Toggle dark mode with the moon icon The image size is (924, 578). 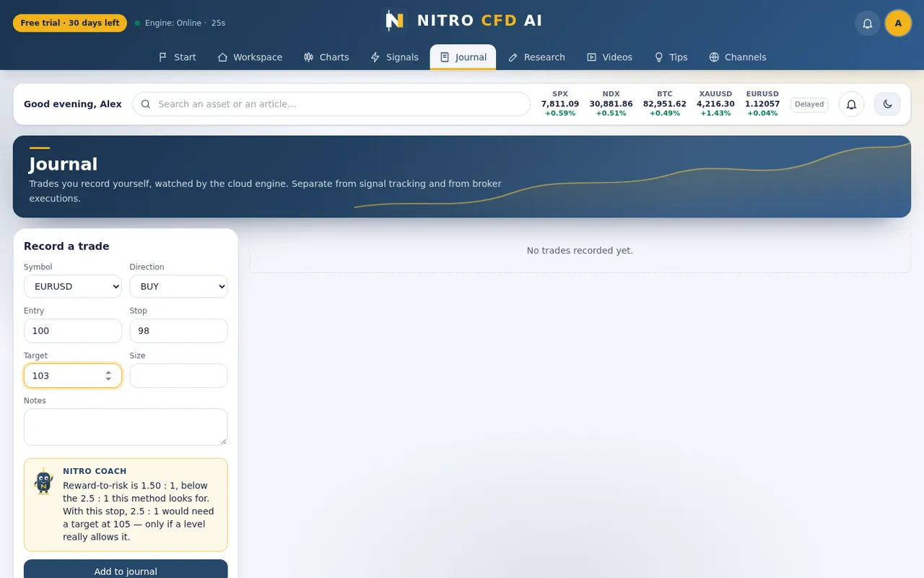[x=887, y=104]
